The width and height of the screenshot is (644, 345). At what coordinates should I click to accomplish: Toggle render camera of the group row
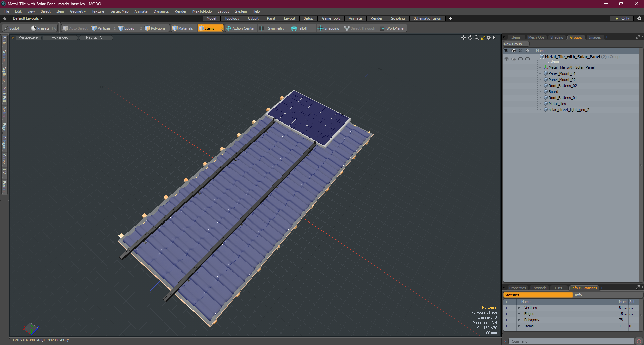pyautogui.click(x=514, y=59)
